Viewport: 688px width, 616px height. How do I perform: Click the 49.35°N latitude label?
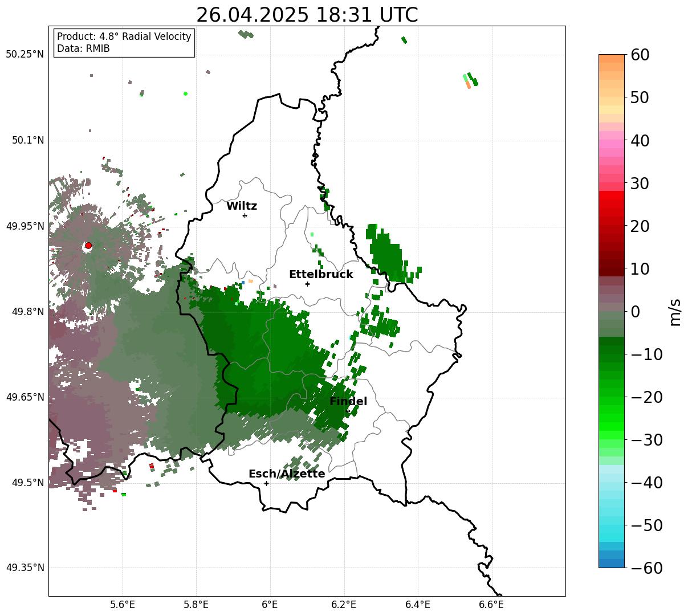tap(25, 568)
